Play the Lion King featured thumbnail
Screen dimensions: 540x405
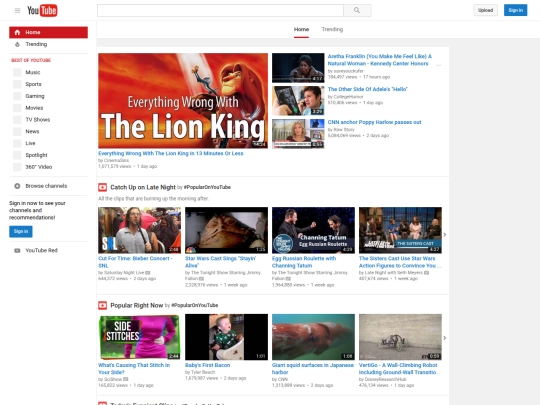(183, 101)
